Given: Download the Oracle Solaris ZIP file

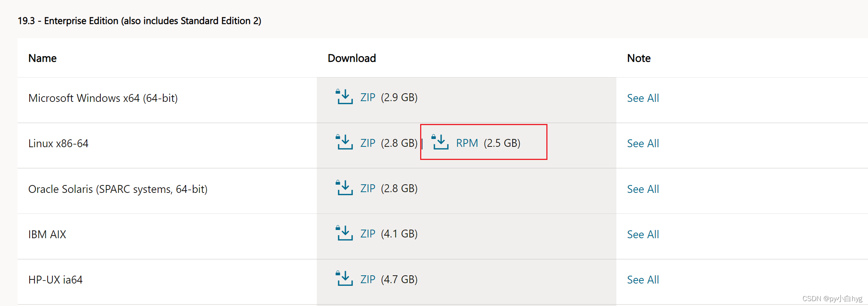Looking at the screenshot, I should coord(367,188).
